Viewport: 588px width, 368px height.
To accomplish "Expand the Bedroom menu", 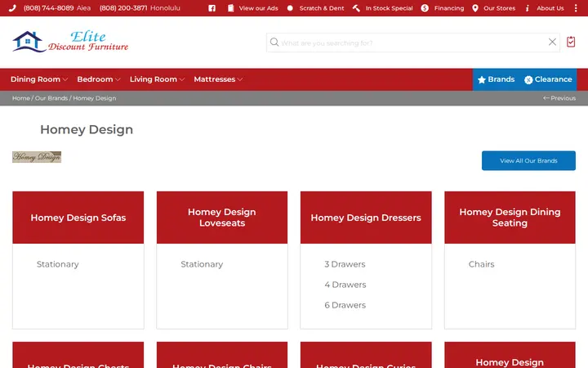I will tap(99, 79).
